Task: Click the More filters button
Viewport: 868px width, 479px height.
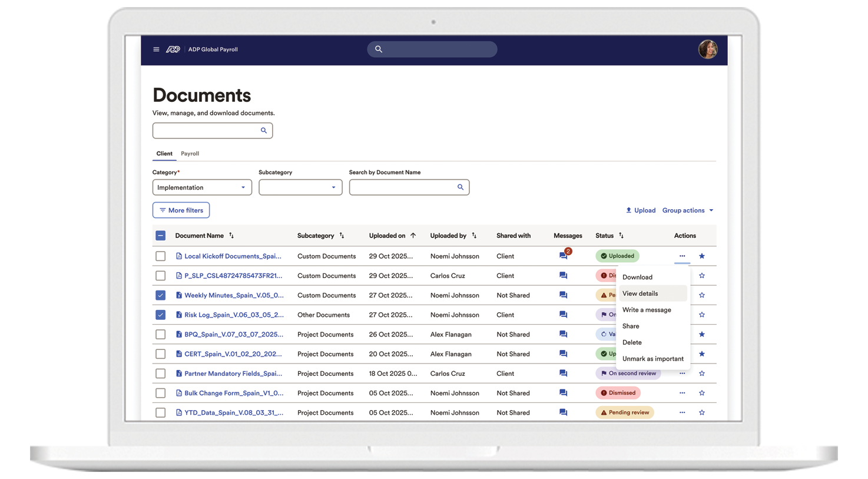Action: coord(181,210)
